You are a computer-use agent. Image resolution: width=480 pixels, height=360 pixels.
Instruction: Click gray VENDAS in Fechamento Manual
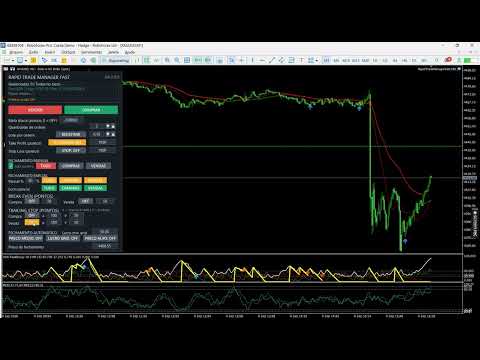click(98, 166)
